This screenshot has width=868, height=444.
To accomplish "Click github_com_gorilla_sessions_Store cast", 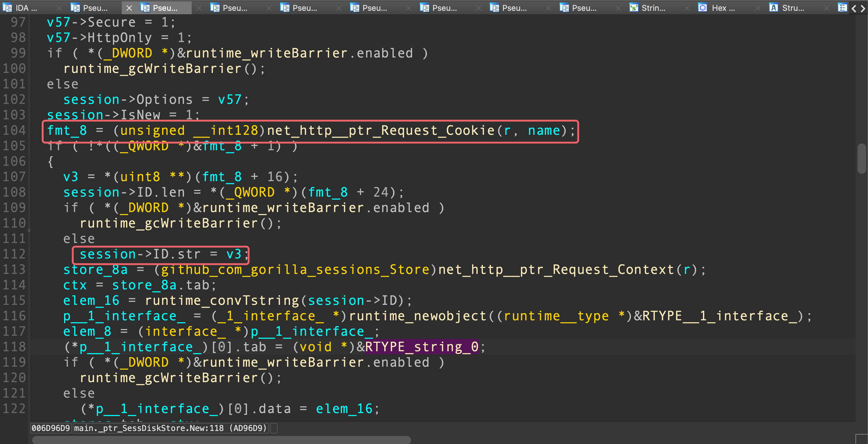I will pyautogui.click(x=295, y=269).
